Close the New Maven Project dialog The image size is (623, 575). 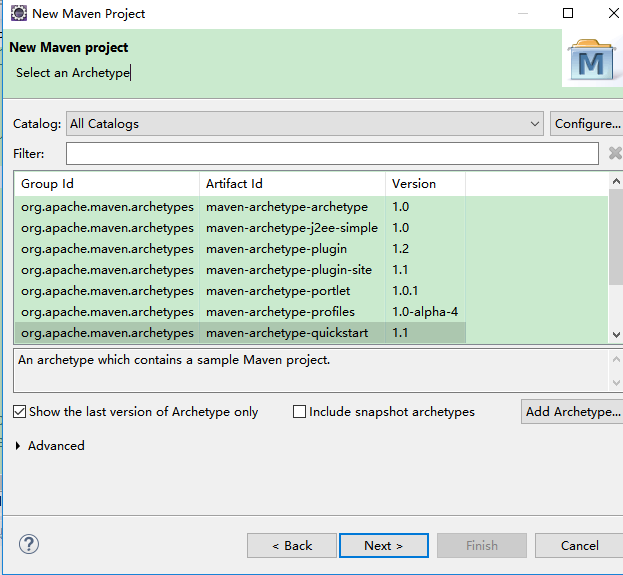tap(614, 13)
